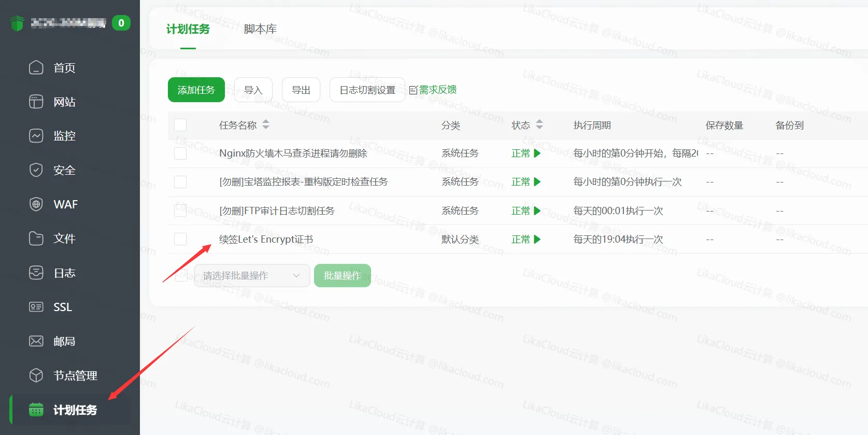Viewport: 868px width, 435px height.
Task: Open the notification count badge 0
Action: pos(121,23)
